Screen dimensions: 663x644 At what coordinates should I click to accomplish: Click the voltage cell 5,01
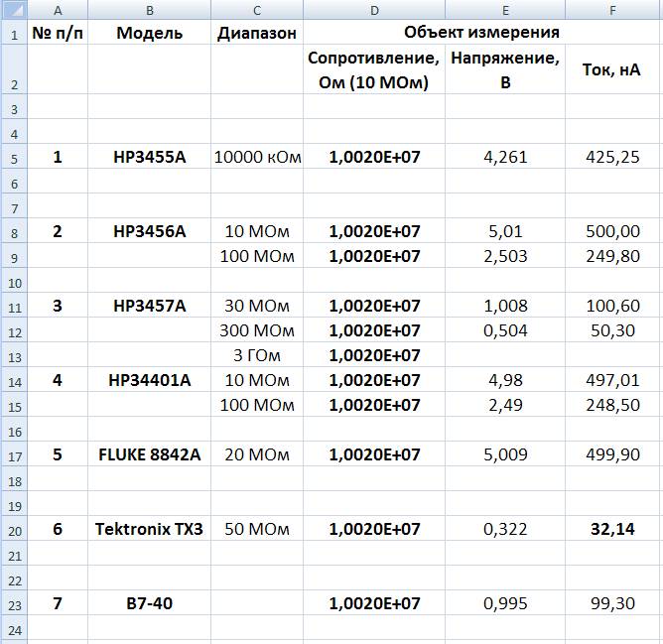505,231
